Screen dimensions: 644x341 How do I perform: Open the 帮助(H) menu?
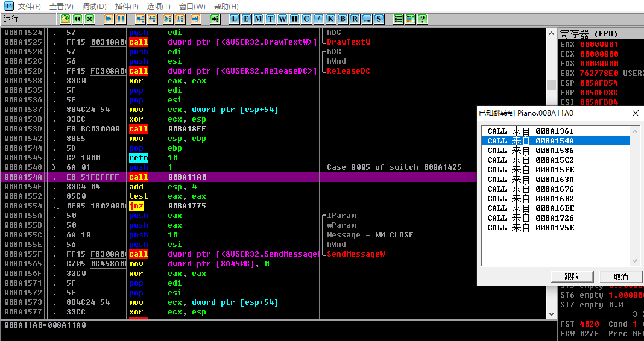(226, 7)
